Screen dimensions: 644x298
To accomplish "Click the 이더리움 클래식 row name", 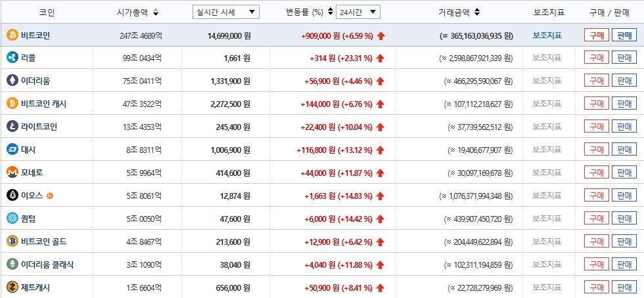I will click(47, 264).
